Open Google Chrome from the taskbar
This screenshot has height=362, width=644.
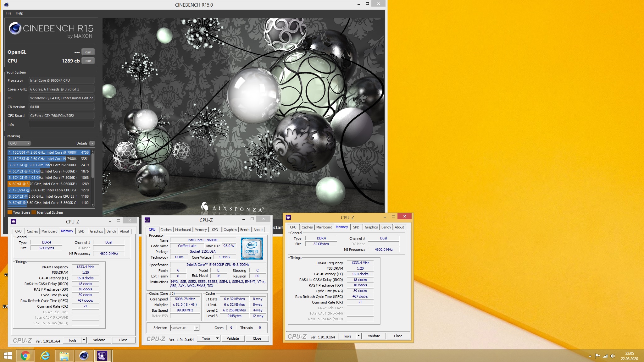[x=25, y=356]
